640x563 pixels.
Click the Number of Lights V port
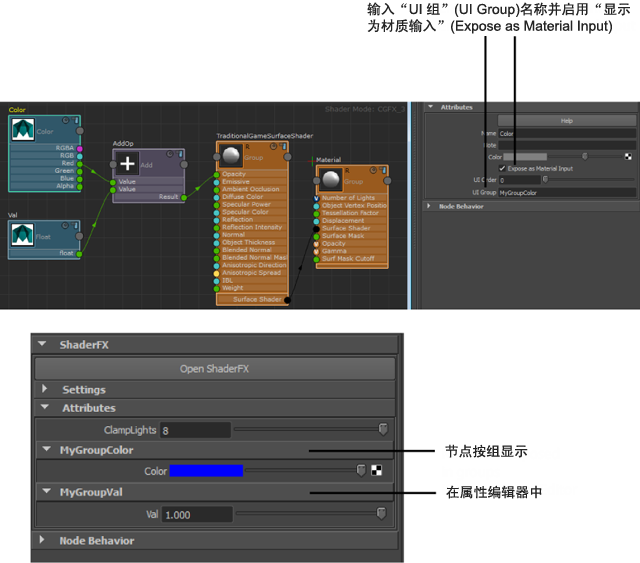(x=316, y=198)
